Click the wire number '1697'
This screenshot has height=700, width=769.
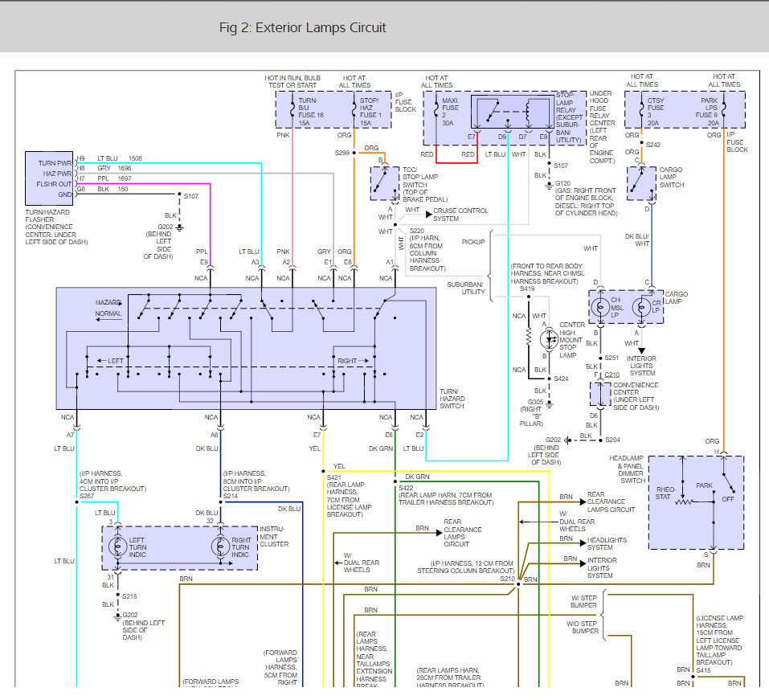coord(125,178)
